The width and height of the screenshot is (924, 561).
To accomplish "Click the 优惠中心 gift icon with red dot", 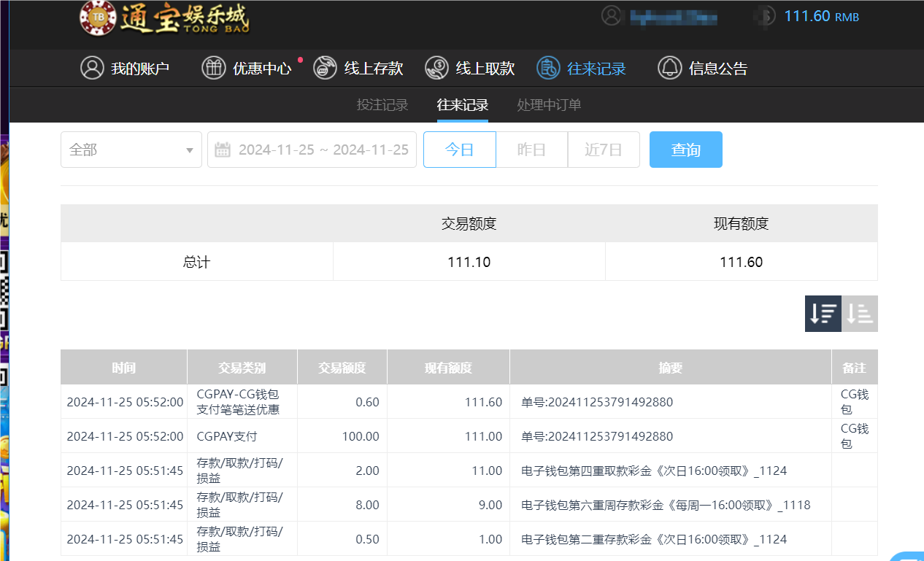I will (213, 68).
